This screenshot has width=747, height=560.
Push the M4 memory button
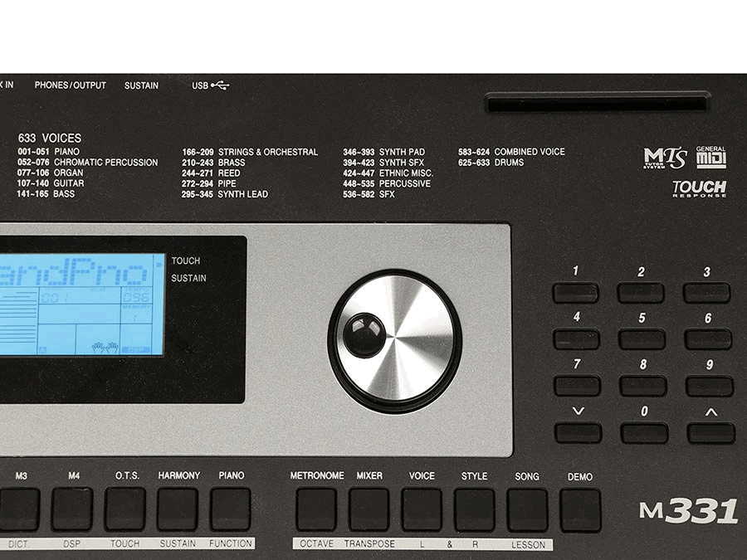[72, 509]
